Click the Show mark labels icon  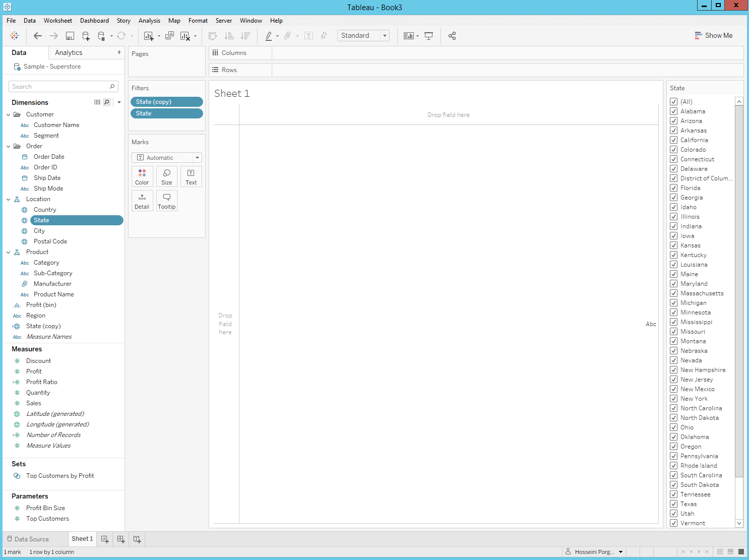click(309, 36)
